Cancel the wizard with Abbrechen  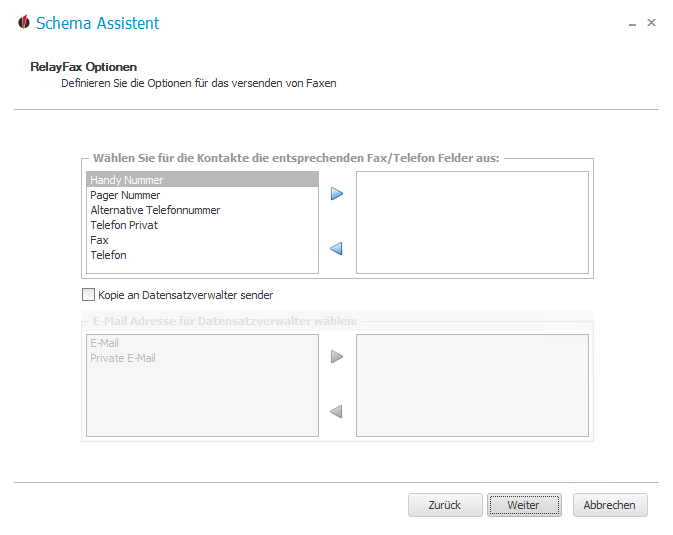coord(610,505)
